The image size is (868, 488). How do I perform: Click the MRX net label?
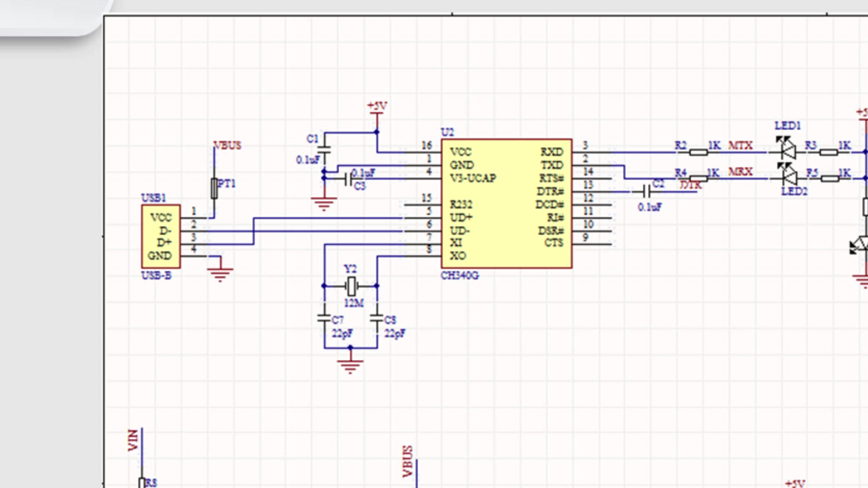pyautogui.click(x=741, y=172)
